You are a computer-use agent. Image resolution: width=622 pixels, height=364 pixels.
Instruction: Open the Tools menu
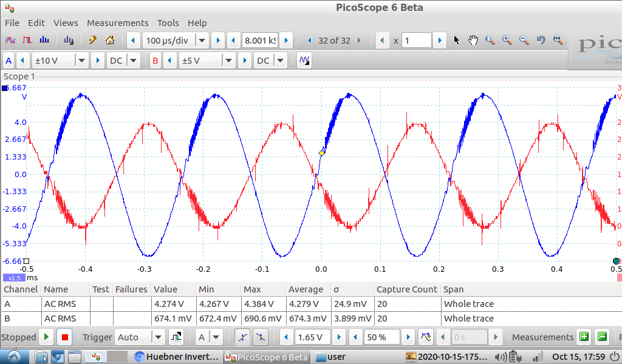point(168,23)
